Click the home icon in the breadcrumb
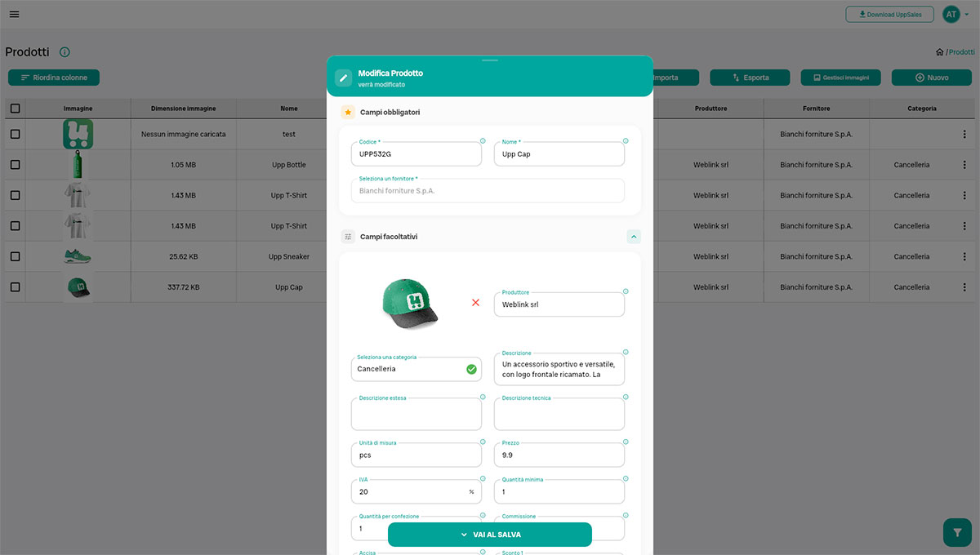980x555 pixels. tap(938, 51)
